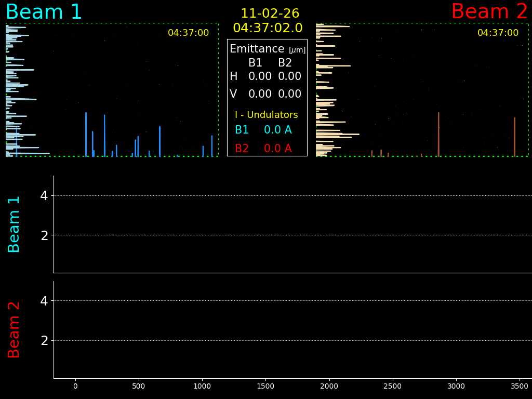Select the Emittance table heading

click(257, 49)
